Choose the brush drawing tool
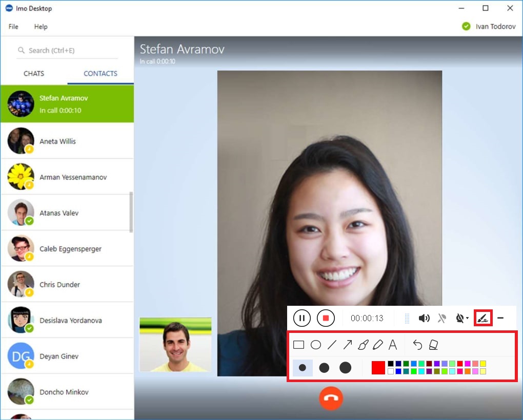The height and width of the screenshot is (420, 523). point(363,344)
